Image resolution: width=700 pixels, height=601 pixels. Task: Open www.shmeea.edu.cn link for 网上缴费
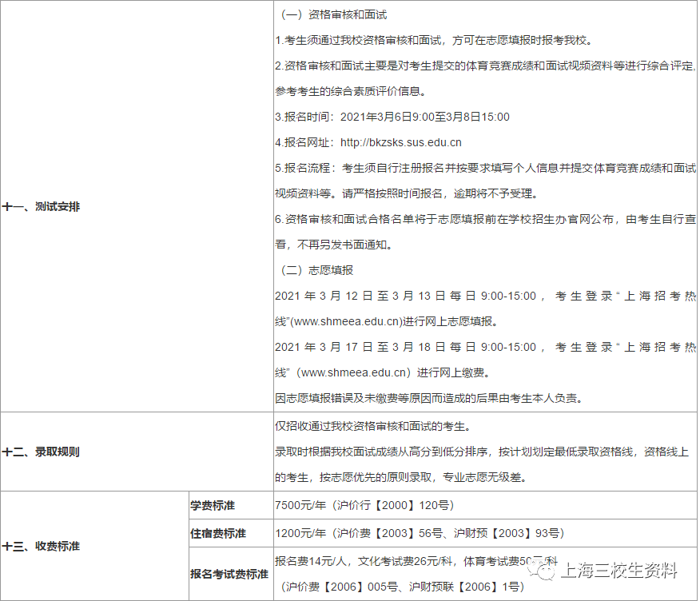click(x=355, y=372)
